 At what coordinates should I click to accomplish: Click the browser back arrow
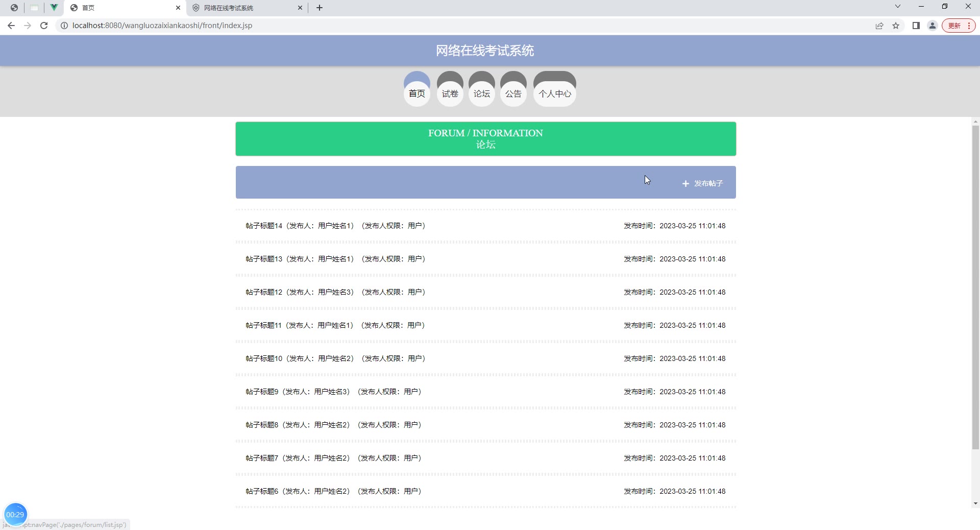pyautogui.click(x=11, y=26)
